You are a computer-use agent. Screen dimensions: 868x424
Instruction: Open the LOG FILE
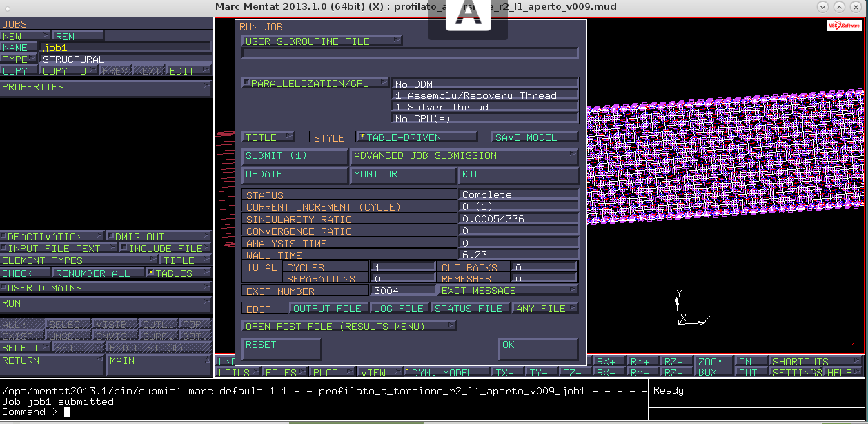(400, 308)
